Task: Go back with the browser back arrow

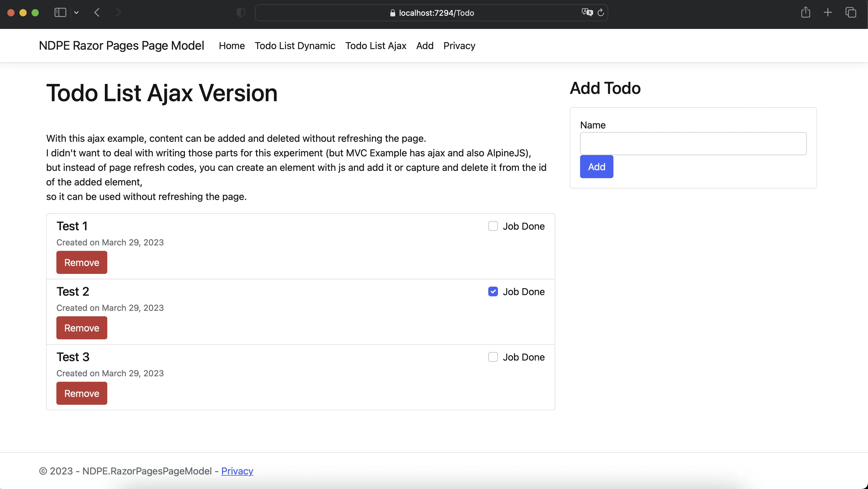Action: pyautogui.click(x=97, y=13)
